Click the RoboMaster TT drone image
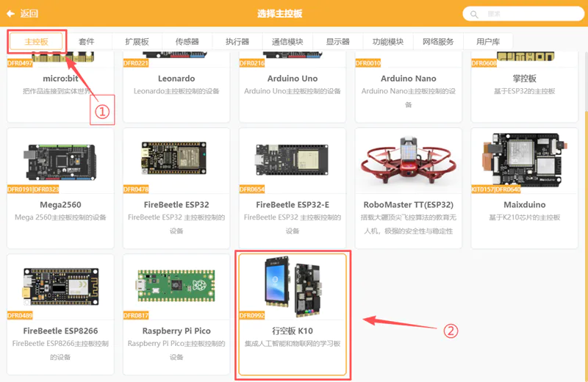The height and width of the screenshot is (382, 588). pyautogui.click(x=409, y=160)
